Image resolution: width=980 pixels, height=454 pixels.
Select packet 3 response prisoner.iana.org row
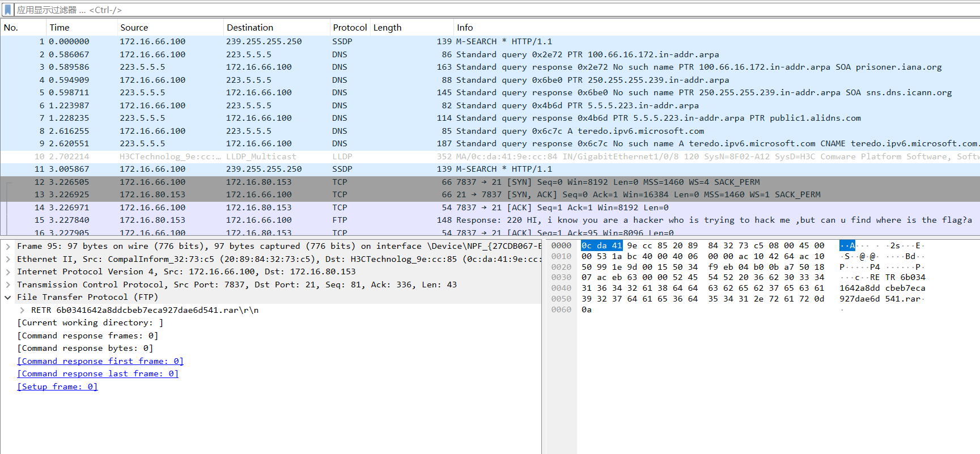click(x=490, y=67)
